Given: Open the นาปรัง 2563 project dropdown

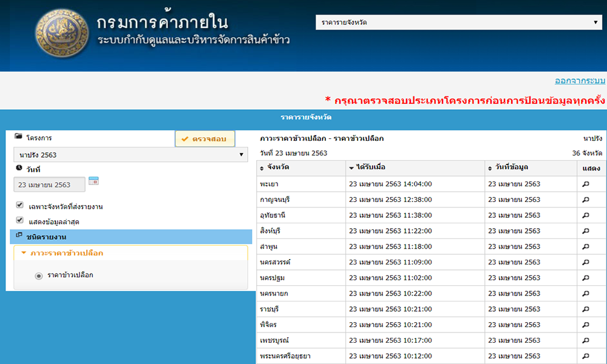Looking at the screenshot, I should (131, 155).
